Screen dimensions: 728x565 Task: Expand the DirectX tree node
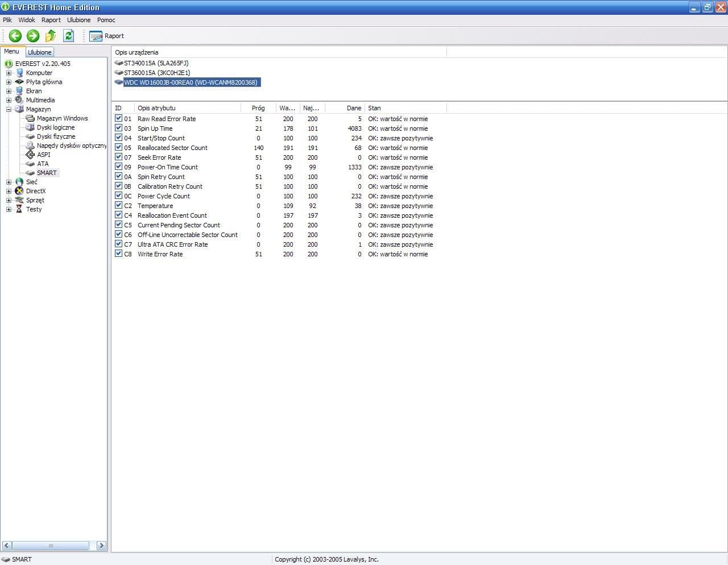(x=9, y=191)
